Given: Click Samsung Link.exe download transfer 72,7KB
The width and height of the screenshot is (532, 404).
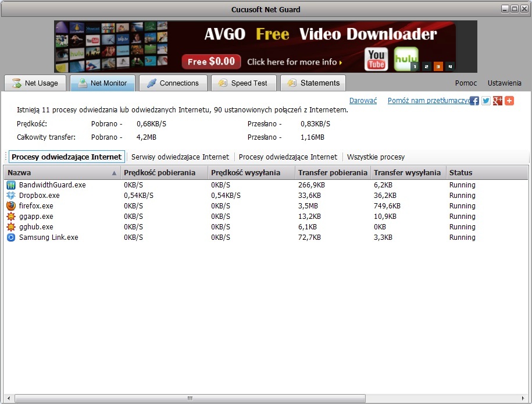Looking at the screenshot, I should click(x=309, y=237).
